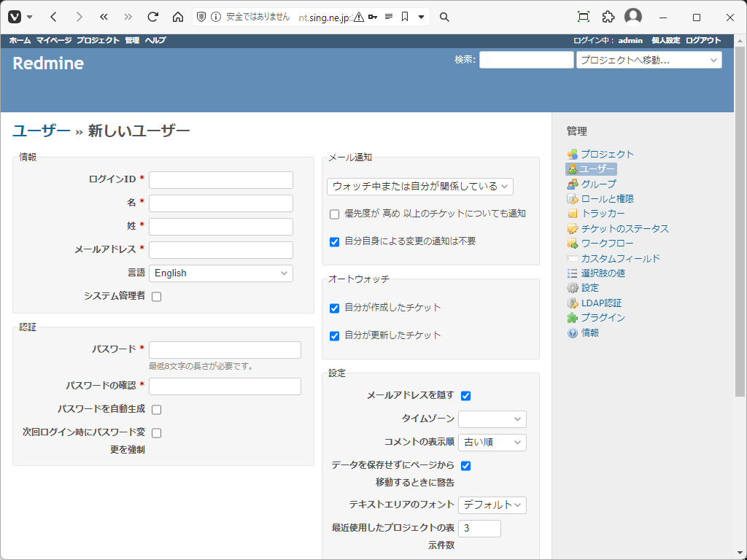
Task: Toggle 自分が作成したチケット auto-watch checkbox
Action: tap(334, 308)
